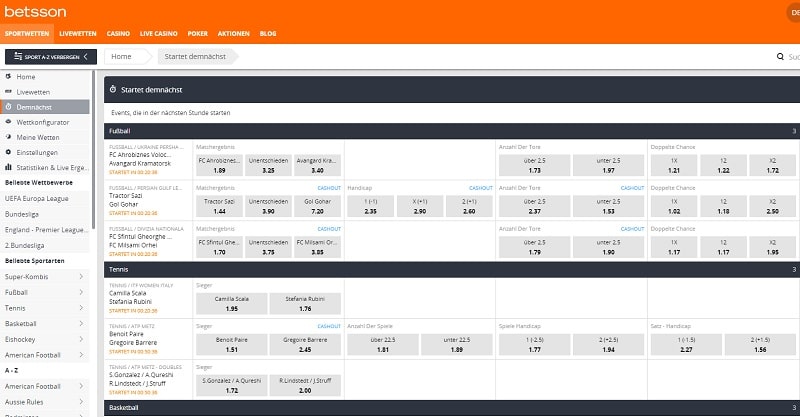800x417 pixels.
Task: Open 2. Bundesliga link
Action: 24,246
